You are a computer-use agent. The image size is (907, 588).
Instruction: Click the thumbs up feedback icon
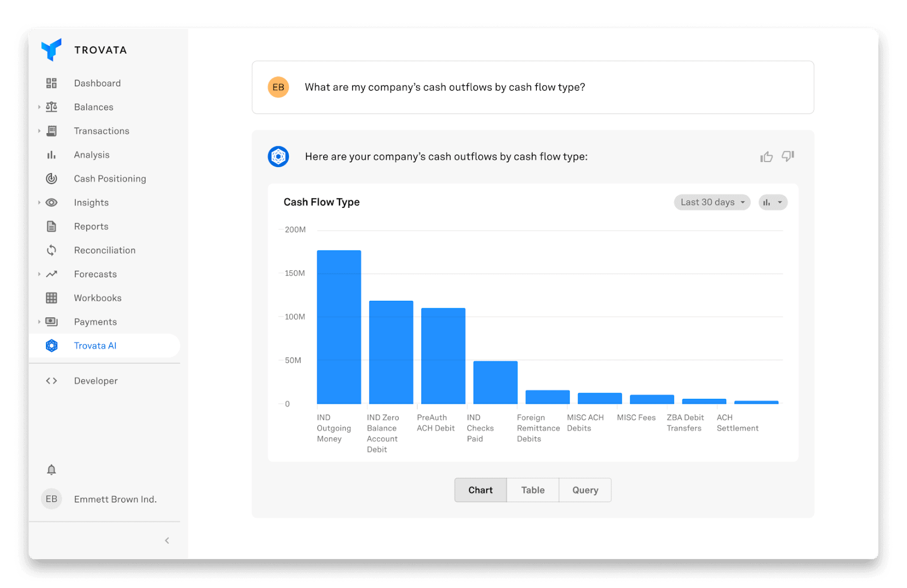(766, 157)
